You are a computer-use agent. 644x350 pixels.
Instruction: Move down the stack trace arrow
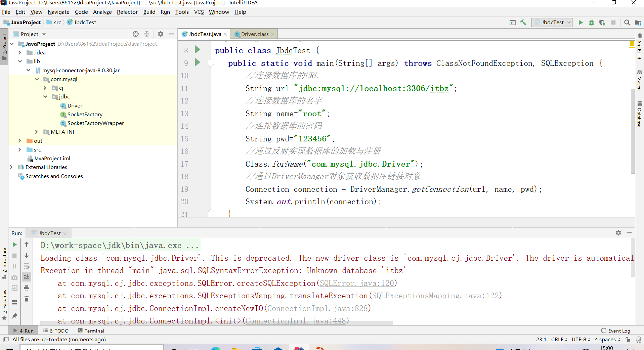(27, 255)
